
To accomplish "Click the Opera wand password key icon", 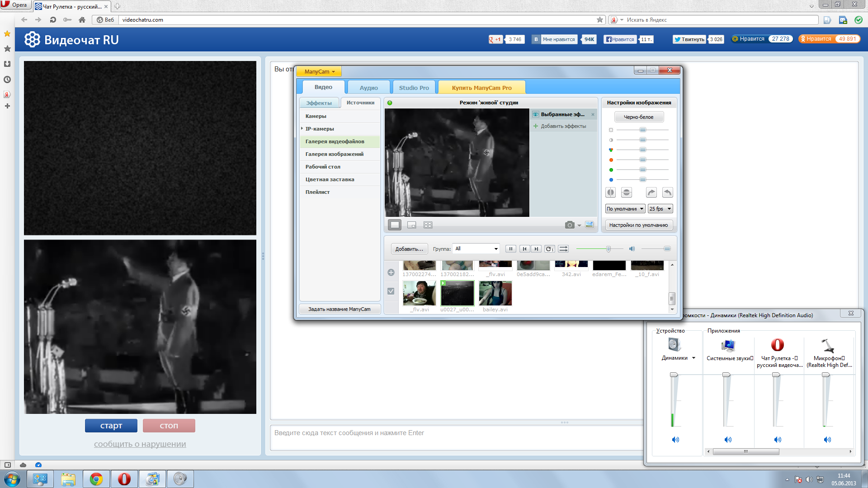I will pyautogui.click(x=67, y=20).
